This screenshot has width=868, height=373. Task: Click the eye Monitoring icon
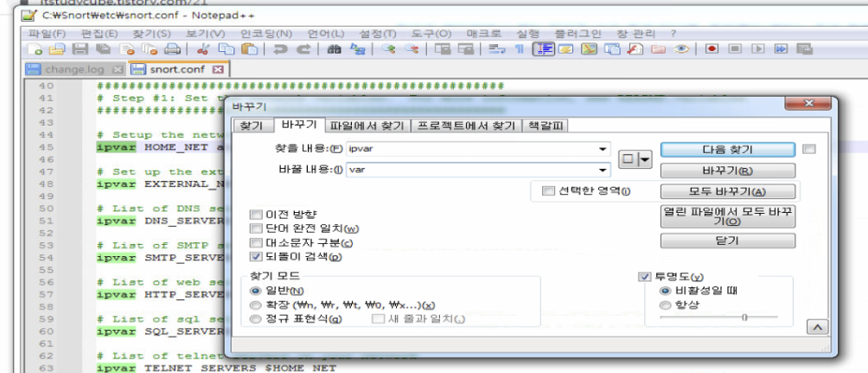681,49
